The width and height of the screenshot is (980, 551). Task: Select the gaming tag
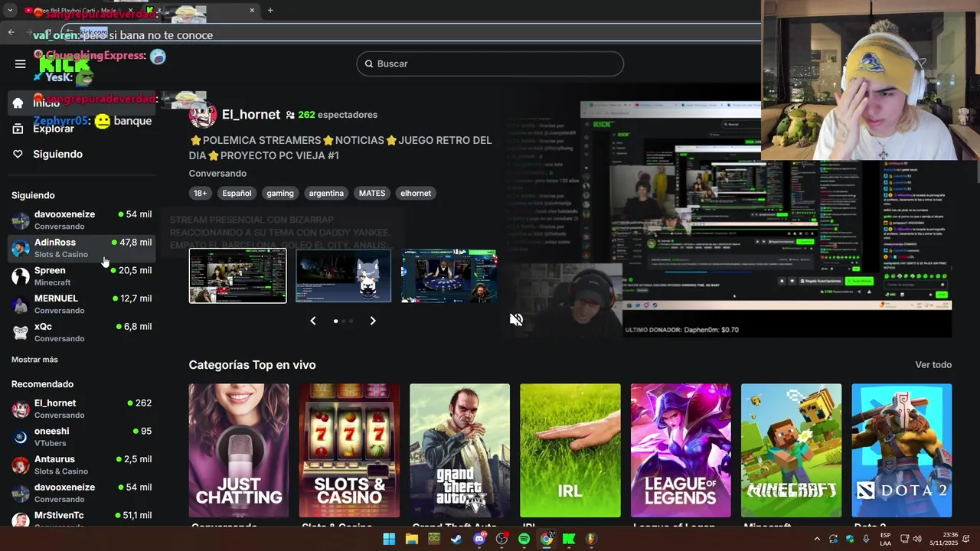point(280,193)
